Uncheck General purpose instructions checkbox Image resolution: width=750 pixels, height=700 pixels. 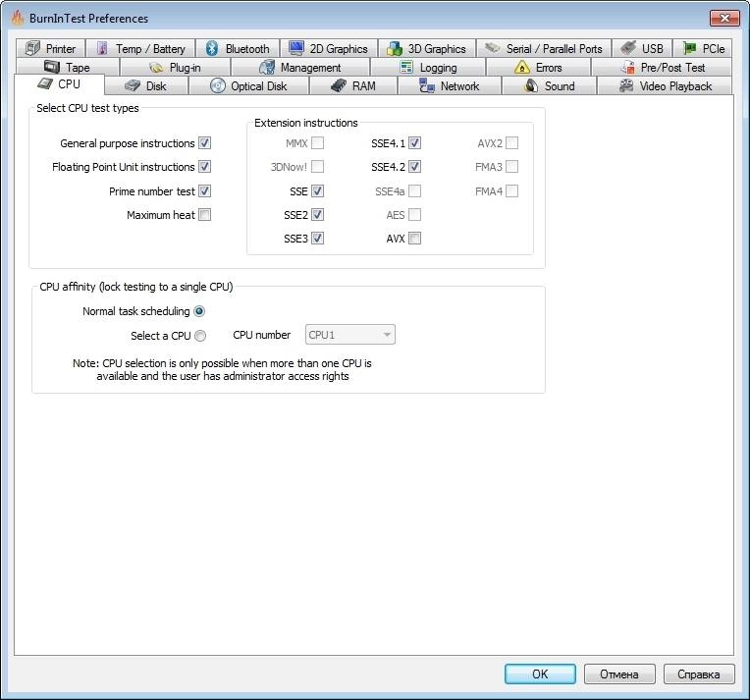[205, 143]
